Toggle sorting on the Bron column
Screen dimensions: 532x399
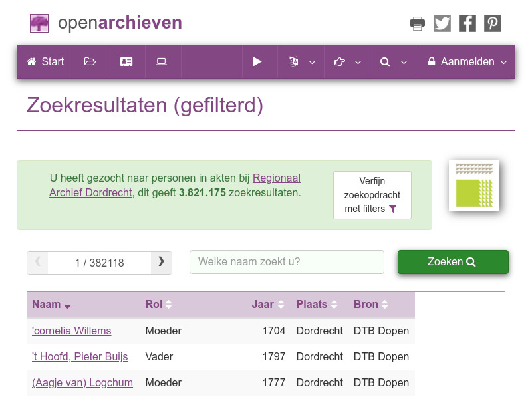tap(374, 305)
